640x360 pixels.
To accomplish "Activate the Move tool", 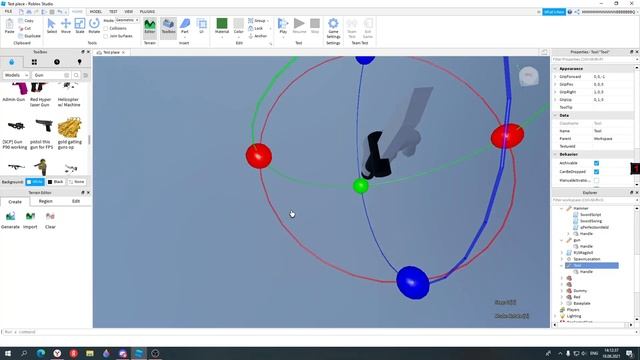I will click(x=66, y=26).
